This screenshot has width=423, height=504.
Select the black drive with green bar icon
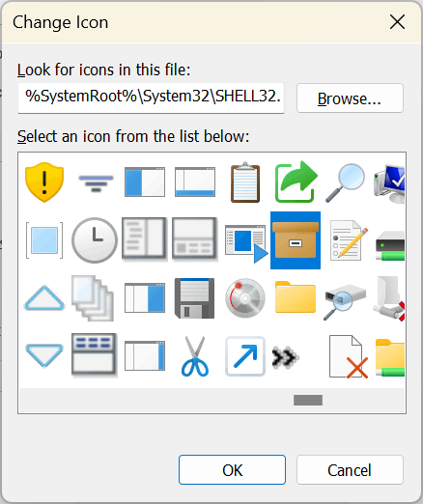pos(390,245)
